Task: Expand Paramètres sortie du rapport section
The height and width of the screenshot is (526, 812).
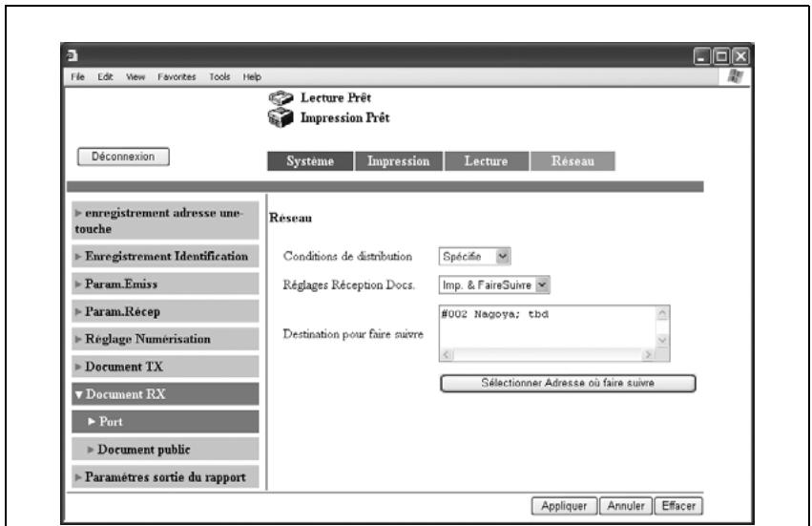Action: tap(165, 476)
